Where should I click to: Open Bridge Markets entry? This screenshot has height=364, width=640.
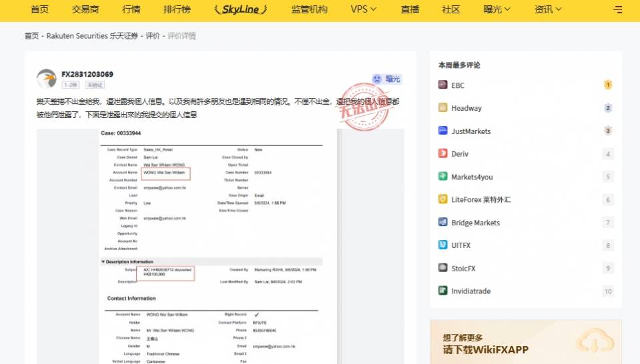pyautogui.click(x=476, y=223)
